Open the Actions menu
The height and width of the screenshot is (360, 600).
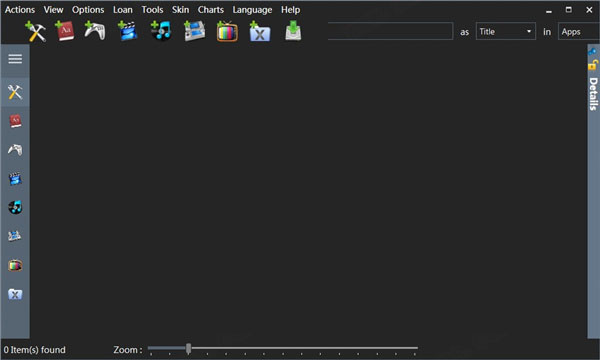pos(20,10)
